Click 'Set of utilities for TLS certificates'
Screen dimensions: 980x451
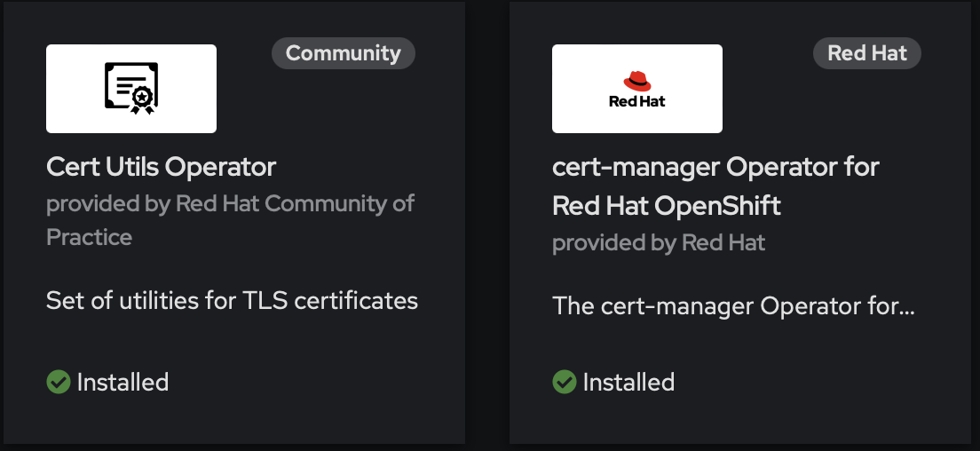[x=232, y=300]
